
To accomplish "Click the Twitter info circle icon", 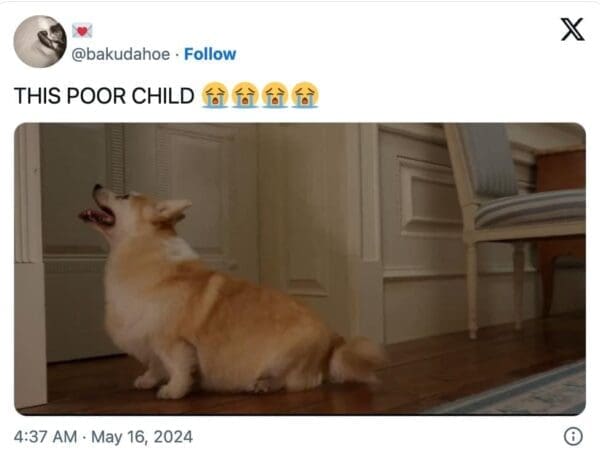I will pyautogui.click(x=573, y=436).
